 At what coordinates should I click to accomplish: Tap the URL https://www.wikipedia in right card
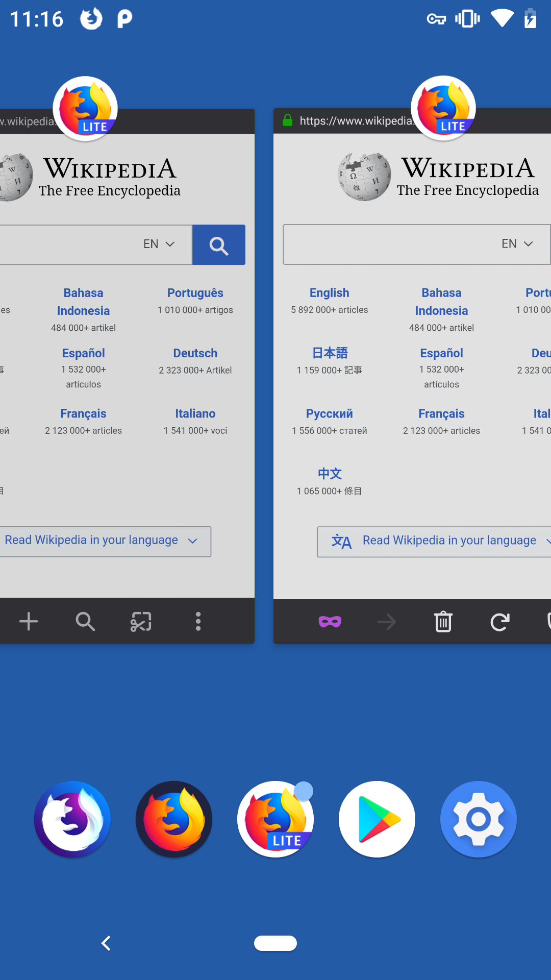tap(356, 121)
